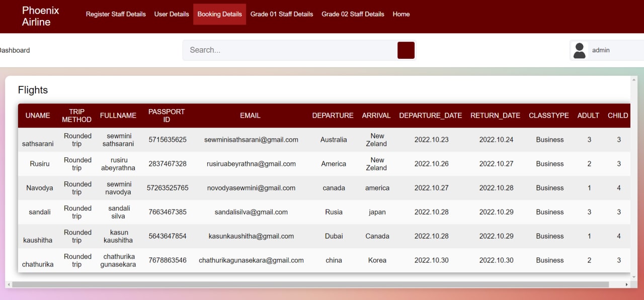Click passport ID 5715635625
Viewport: 644px width, 300px height.
point(168,140)
